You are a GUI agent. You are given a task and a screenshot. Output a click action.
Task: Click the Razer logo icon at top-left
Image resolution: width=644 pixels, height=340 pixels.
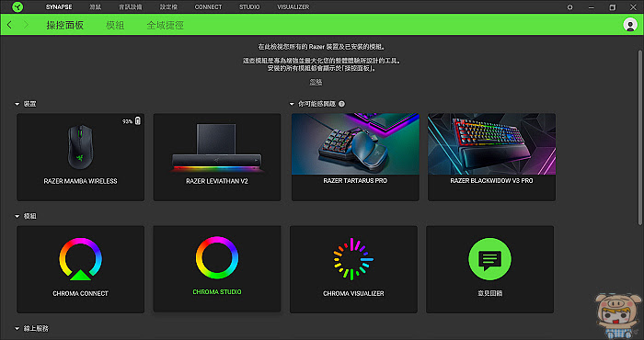[x=17, y=7]
